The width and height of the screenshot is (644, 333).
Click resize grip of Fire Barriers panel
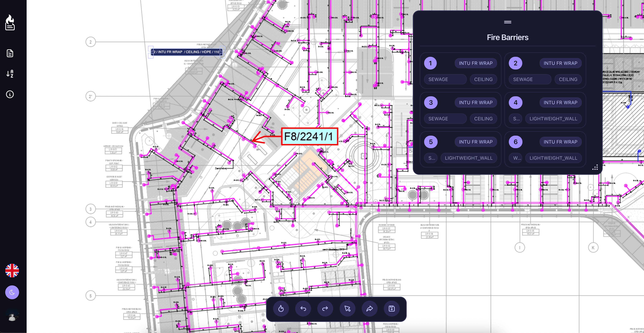[x=595, y=167]
